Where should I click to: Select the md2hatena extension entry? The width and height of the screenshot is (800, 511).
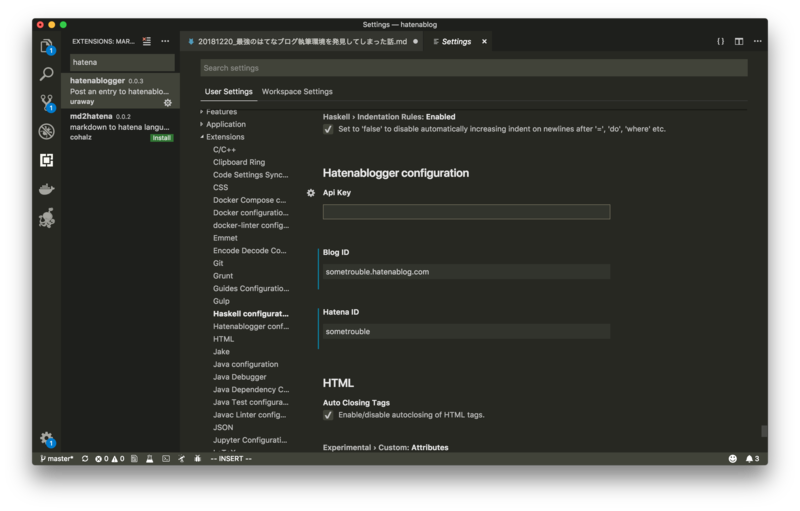coord(120,126)
